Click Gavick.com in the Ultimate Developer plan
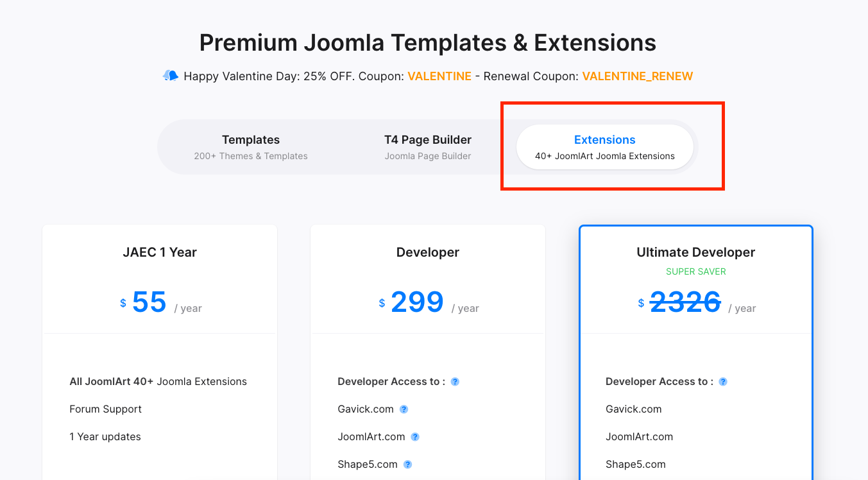The image size is (868, 480). (634, 409)
